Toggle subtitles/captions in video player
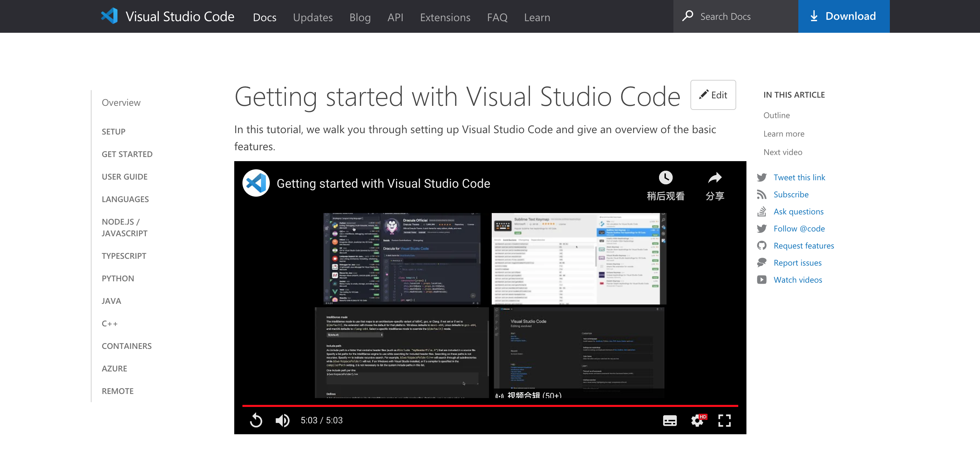The image size is (980, 452). (x=670, y=420)
